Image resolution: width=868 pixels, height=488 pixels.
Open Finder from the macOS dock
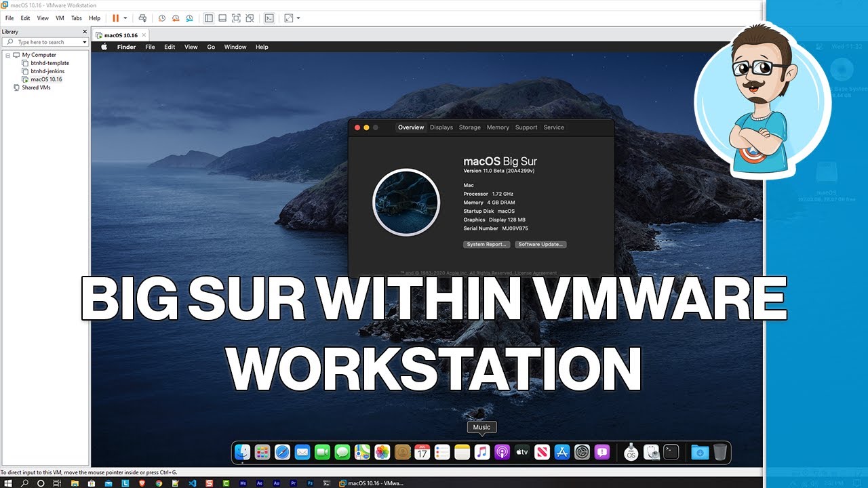[243, 452]
